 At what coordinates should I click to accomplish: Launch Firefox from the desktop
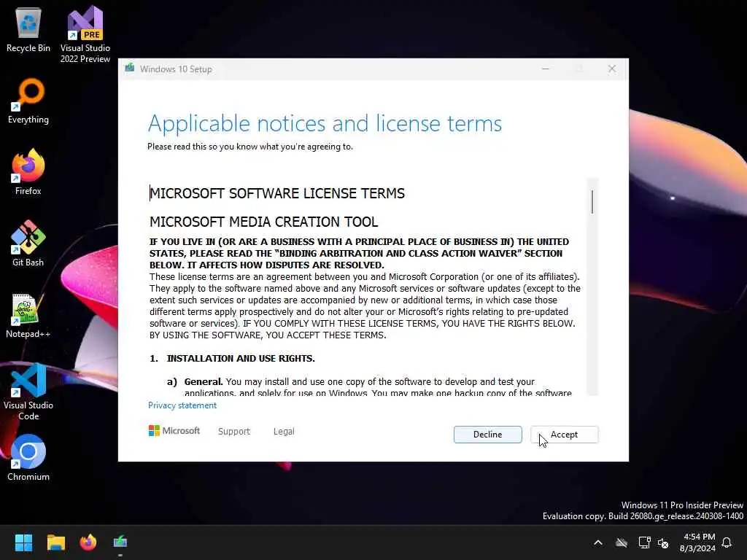(28, 172)
